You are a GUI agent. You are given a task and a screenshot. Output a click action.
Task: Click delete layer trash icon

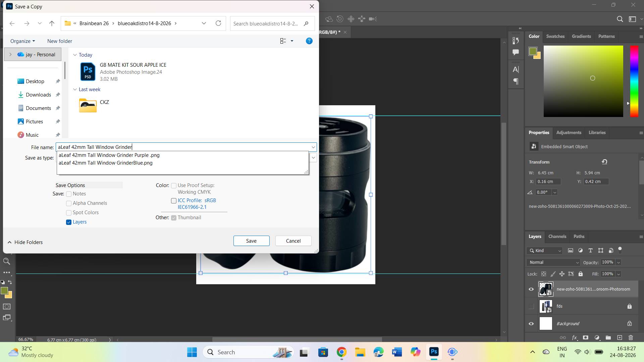(x=631, y=338)
